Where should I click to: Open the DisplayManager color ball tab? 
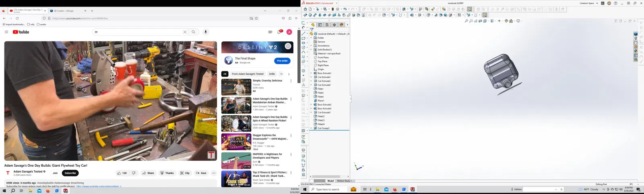click(341, 25)
